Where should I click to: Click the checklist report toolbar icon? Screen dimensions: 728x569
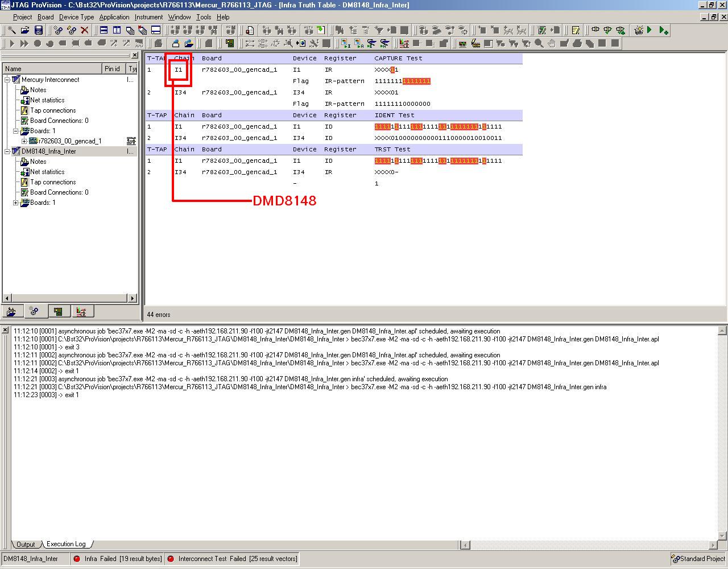point(542,30)
